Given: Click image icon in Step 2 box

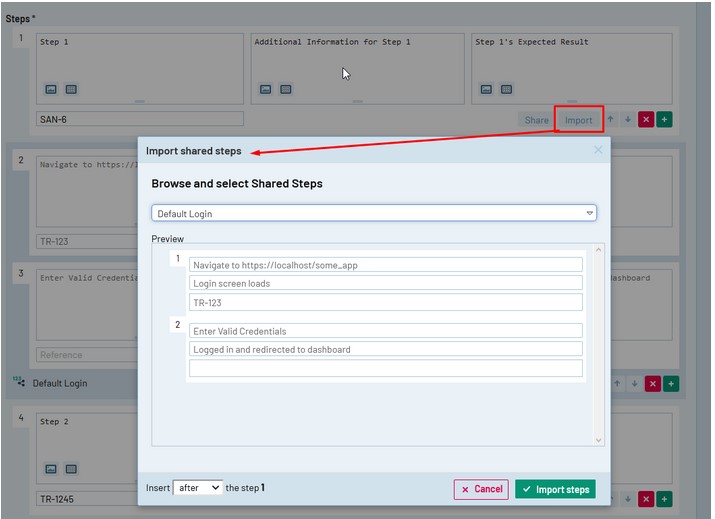Looking at the screenshot, I should click(x=51, y=469).
